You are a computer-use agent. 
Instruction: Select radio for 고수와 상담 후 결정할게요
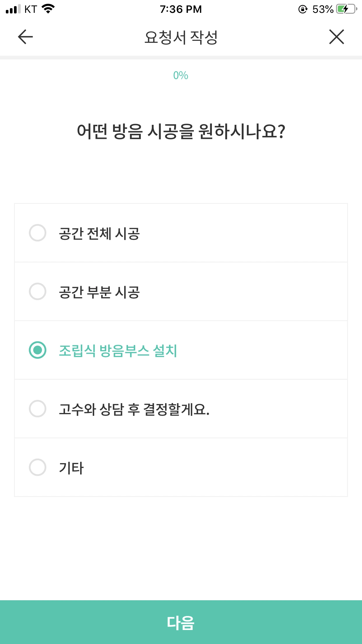pos(38,409)
